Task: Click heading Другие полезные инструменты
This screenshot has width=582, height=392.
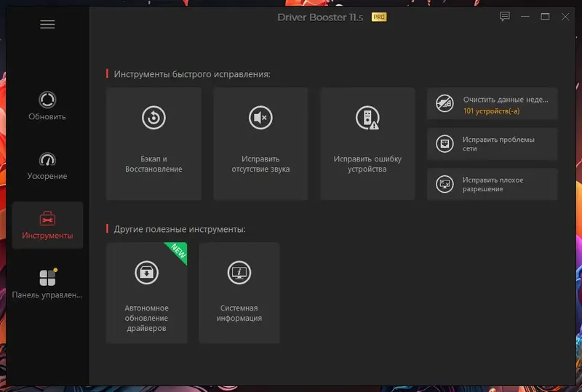Action: tap(180, 229)
